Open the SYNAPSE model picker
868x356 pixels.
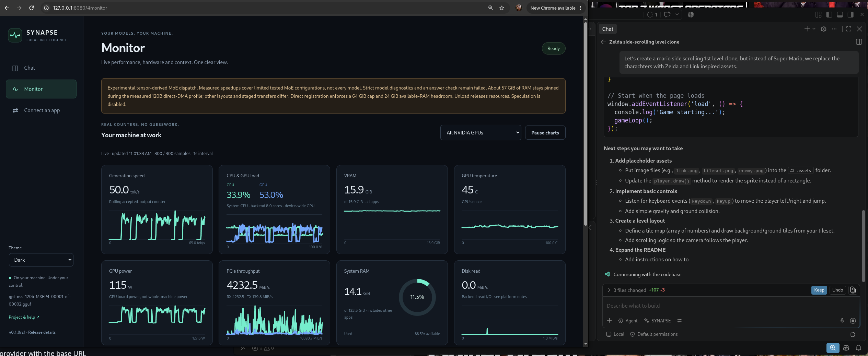pyautogui.click(x=657, y=321)
